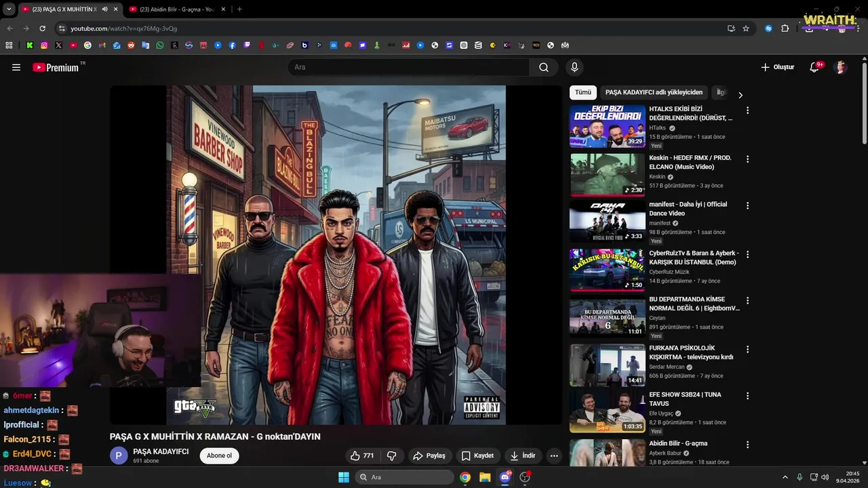Screen dimensions: 868x488
Task: Open the PAŞA KADAYIFCI channel avatar
Action: (119, 455)
